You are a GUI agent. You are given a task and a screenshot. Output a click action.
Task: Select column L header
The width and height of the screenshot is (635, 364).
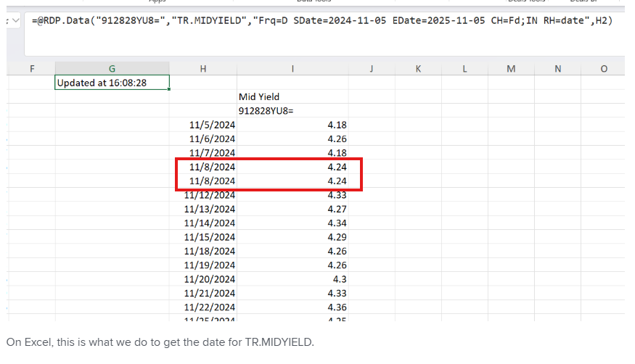[464, 69]
